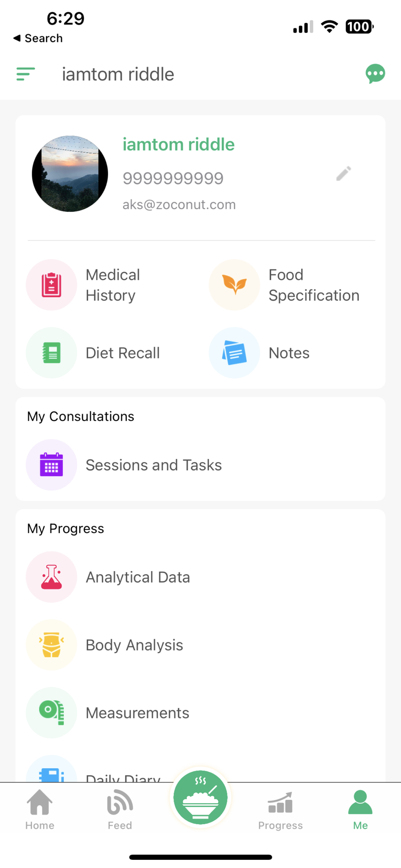Open the blue Notes icon
Viewport: 401px width, 868px height.
(234, 352)
